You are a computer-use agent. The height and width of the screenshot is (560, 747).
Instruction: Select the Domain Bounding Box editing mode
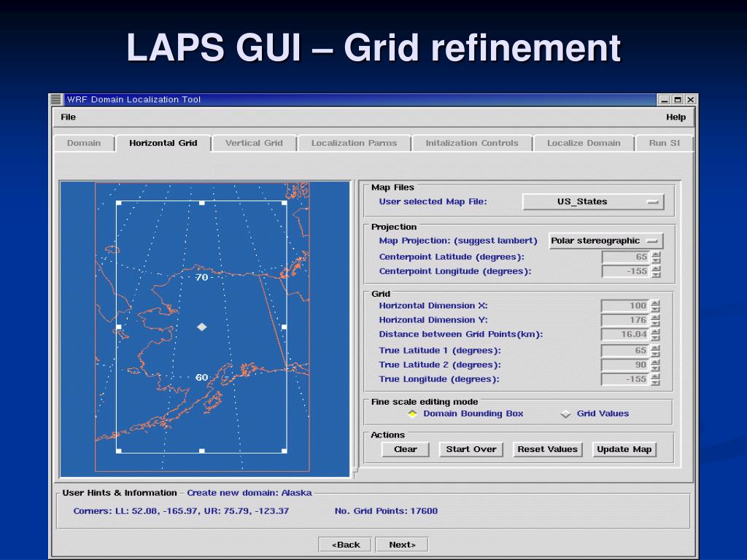coord(411,414)
